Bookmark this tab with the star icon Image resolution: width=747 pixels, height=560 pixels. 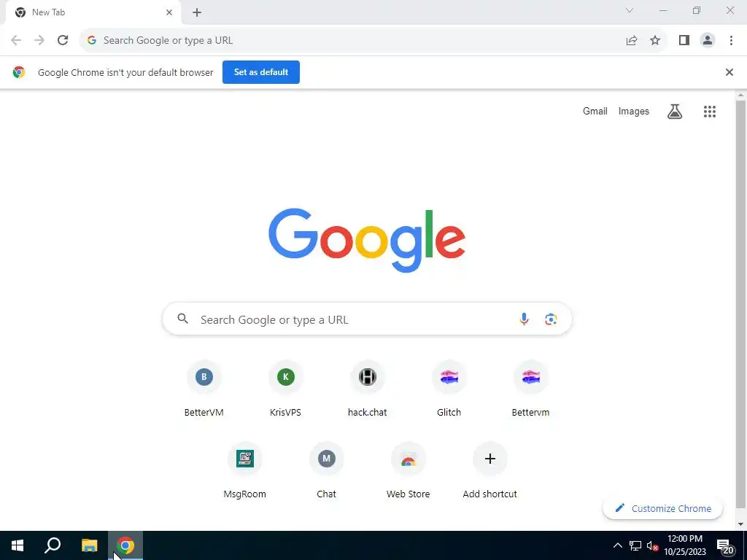coord(655,41)
